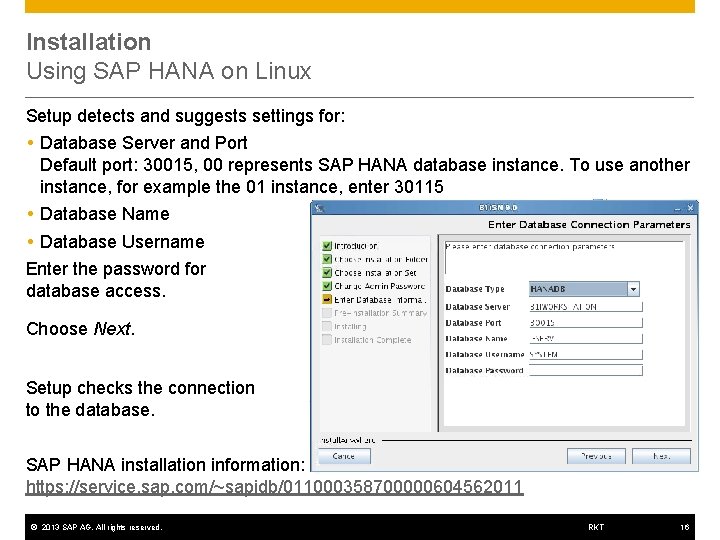This screenshot has width=720, height=540.
Task: Close the installer window
Action: (x=690, y=208)
